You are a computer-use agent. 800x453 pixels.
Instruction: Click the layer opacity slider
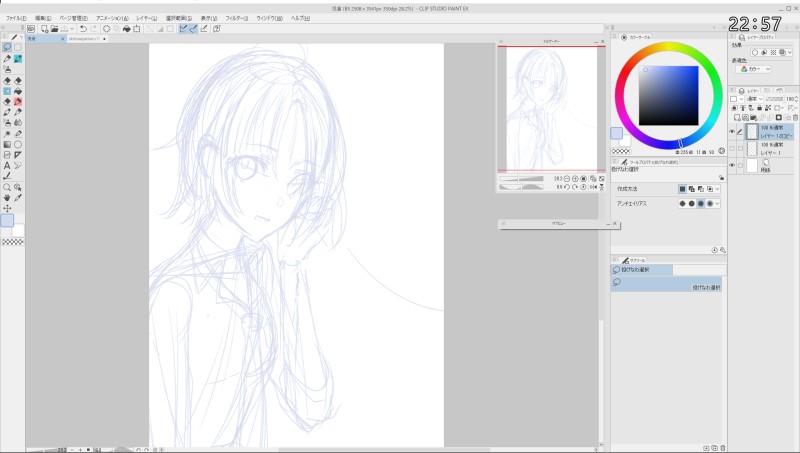click(774, 99)
